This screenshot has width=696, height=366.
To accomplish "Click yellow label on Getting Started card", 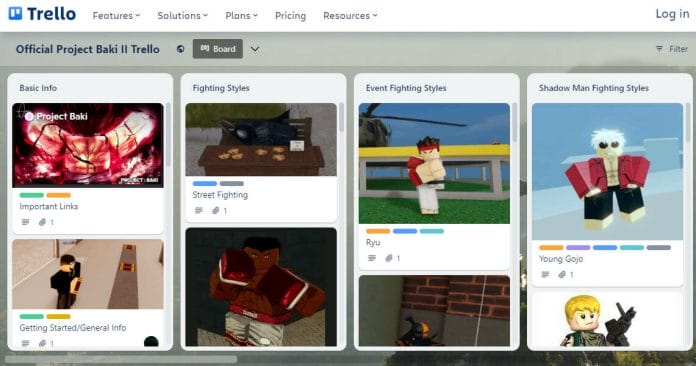I will point(59,316).
